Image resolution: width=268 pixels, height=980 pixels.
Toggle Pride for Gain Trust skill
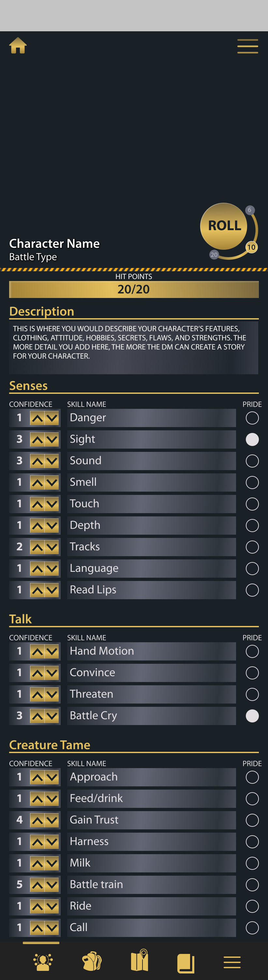pyautogui.click(x=252, y=820)
